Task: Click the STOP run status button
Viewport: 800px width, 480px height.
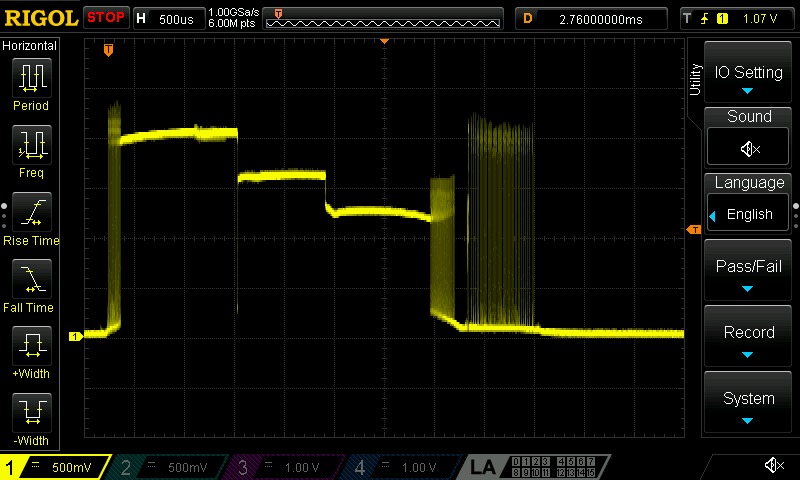Action: click(x=106, y=18)
